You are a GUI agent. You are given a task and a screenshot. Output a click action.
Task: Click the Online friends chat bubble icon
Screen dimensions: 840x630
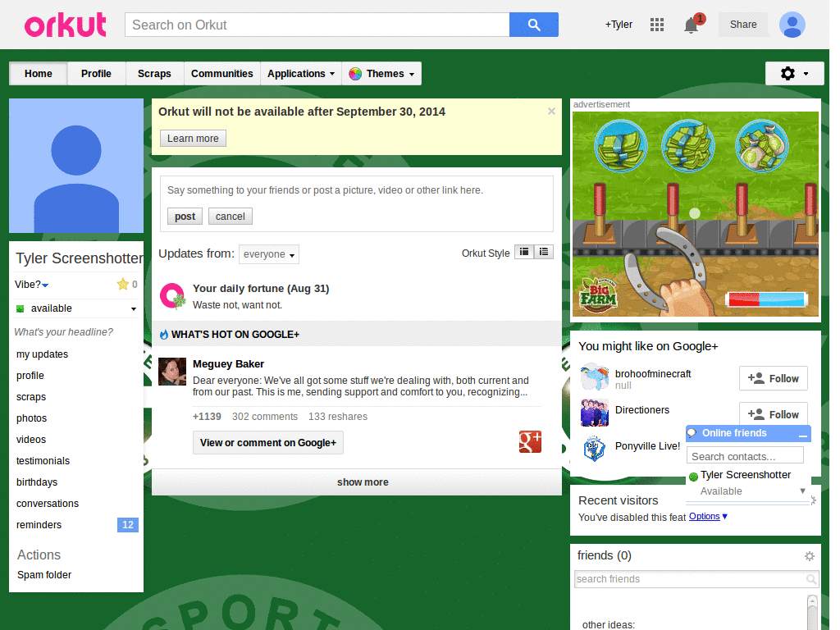pos(692,433)
